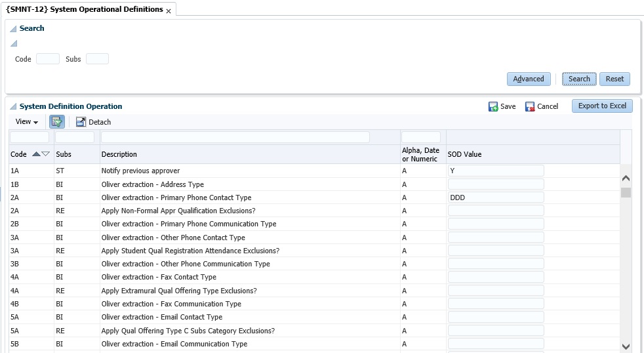Image resolution: width=644 pixels, height=353 pixels.
Task: Click the Reset button
Action: point(614,79)
